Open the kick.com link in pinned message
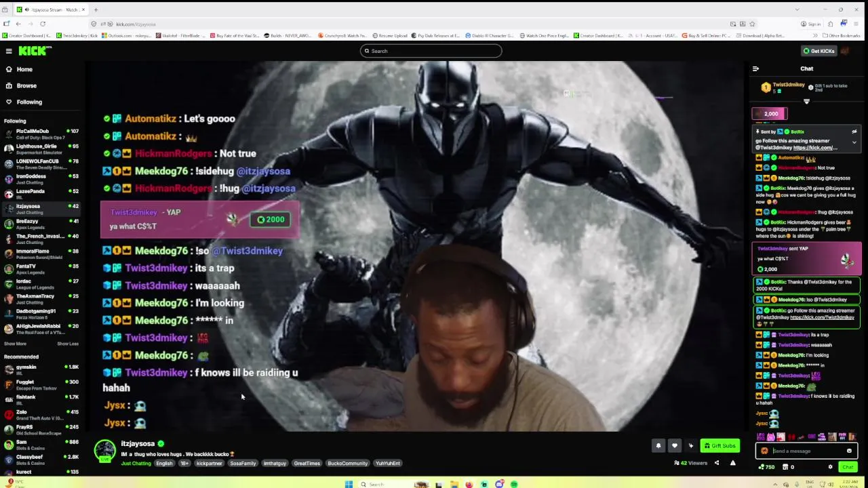Viewport: 868px width, 488px height. pyautogui.click(x=814, y=148)
